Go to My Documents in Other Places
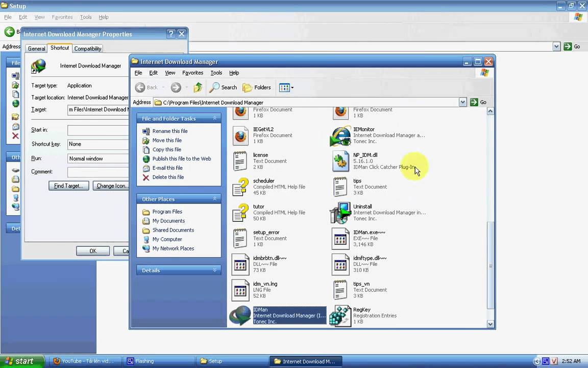 coord(168,221)
